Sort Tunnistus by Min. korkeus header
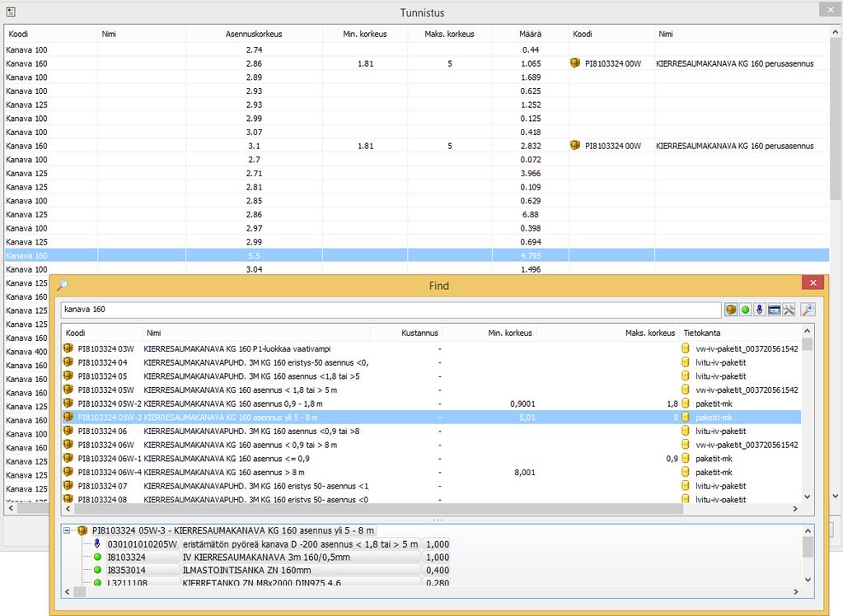The height and width of the screenshot is (616, 843). 365,34
